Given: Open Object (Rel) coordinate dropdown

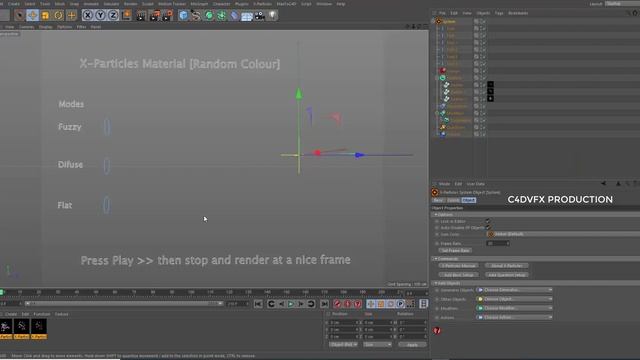Looking at the screenshot, I should click(x=343, y=344).
